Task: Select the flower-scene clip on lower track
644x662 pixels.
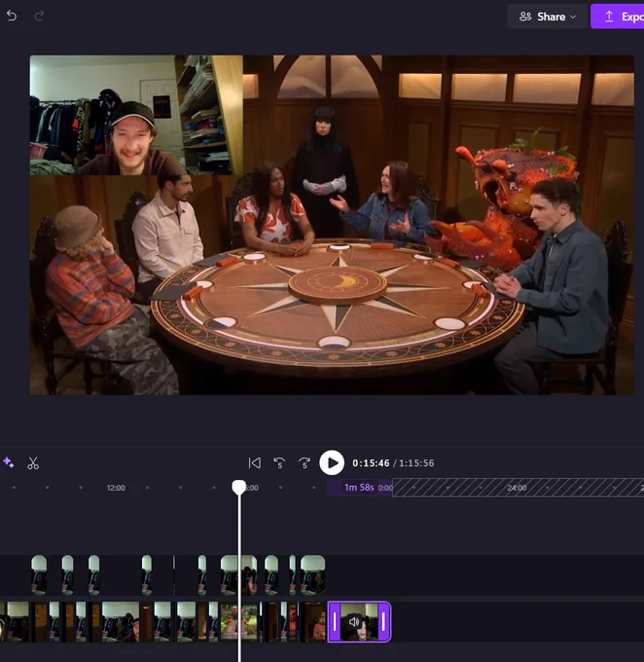Action: pos(239,622)
